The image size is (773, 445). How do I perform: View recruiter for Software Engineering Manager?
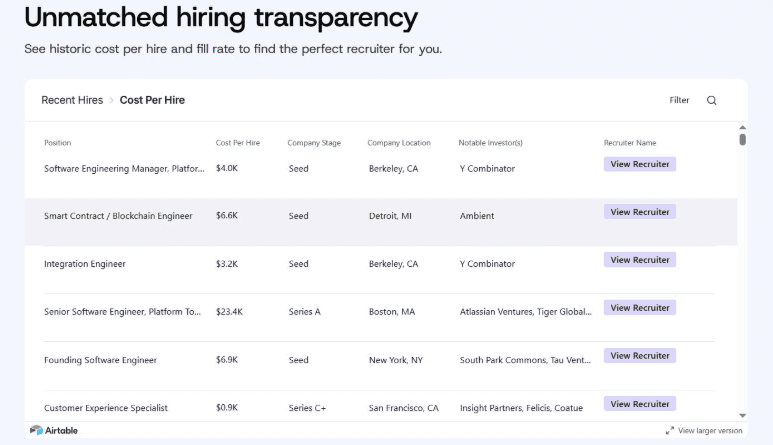tap(640, 164)
